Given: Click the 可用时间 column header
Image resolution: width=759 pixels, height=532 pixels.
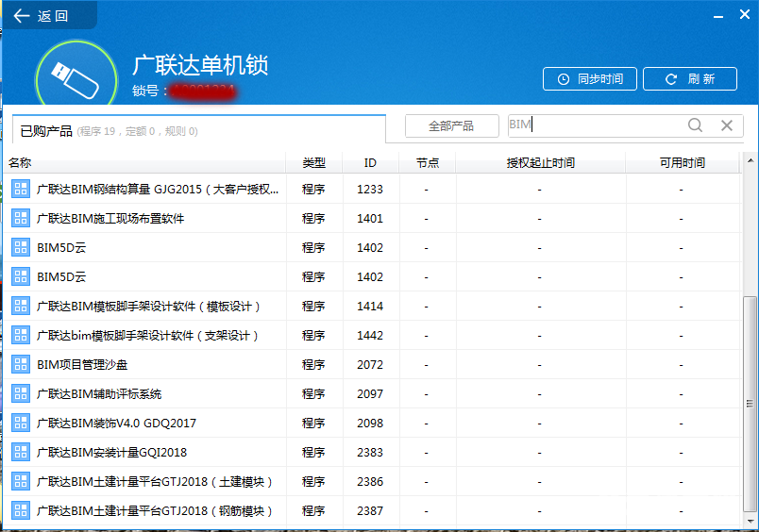Looking at the screenshot, I should 683,163.
